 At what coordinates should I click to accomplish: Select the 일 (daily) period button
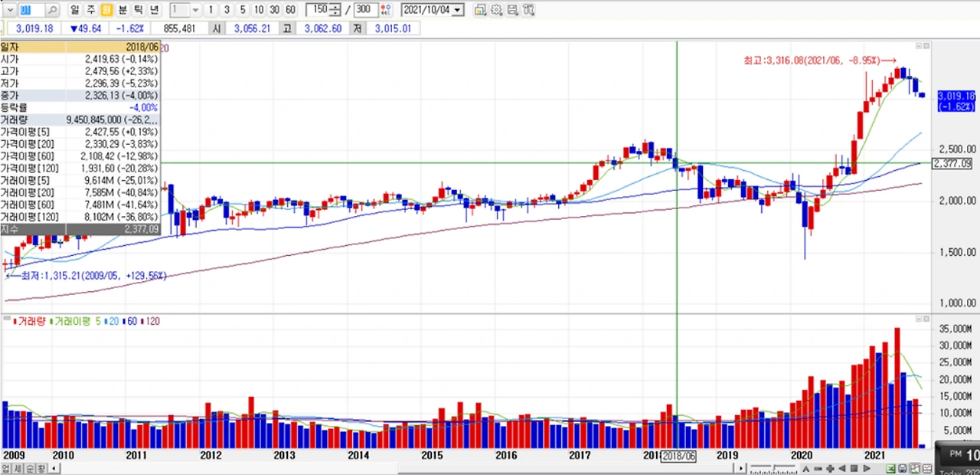pos(75,10)
